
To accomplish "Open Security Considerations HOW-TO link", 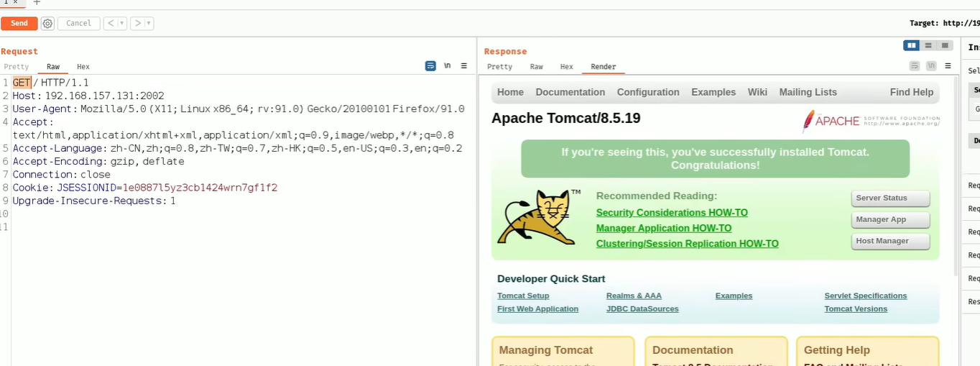I will (672, 213).
